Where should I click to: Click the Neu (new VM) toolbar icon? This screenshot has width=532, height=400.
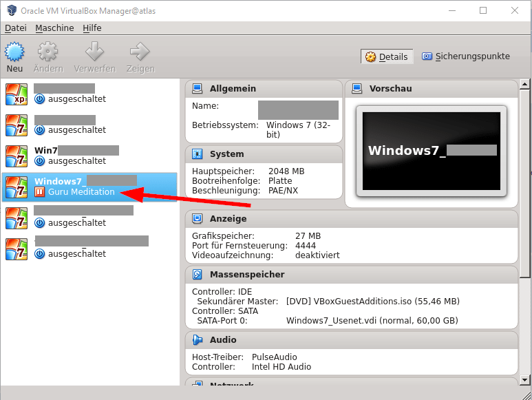click(14, 52)
